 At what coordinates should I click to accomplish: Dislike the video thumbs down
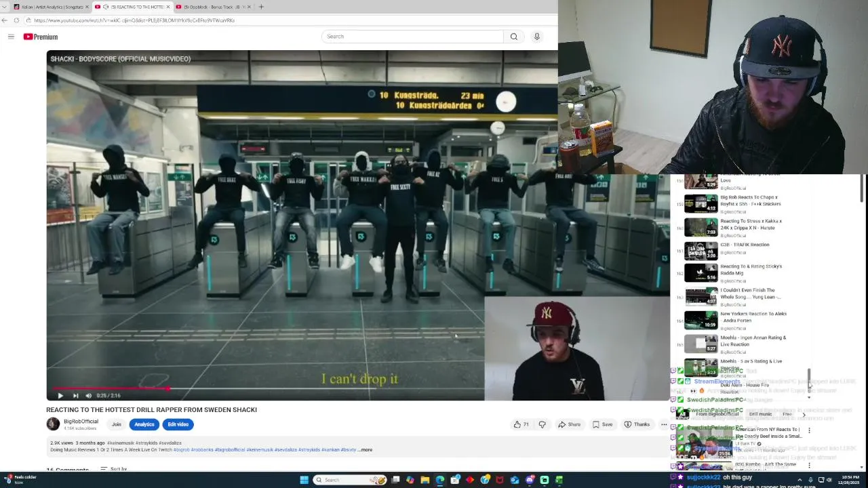pos(542,424)
